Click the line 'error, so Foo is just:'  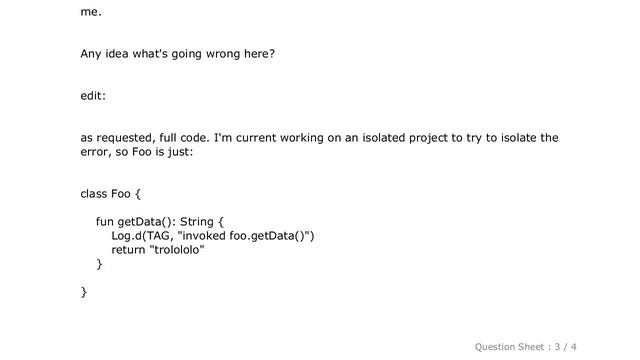point(137,152)
